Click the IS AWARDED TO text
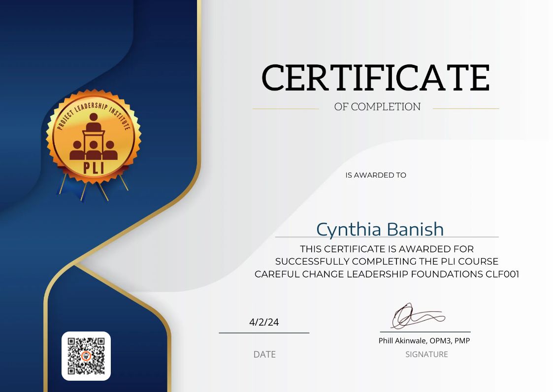Screen dimensions: 553x392 point(376,175)
